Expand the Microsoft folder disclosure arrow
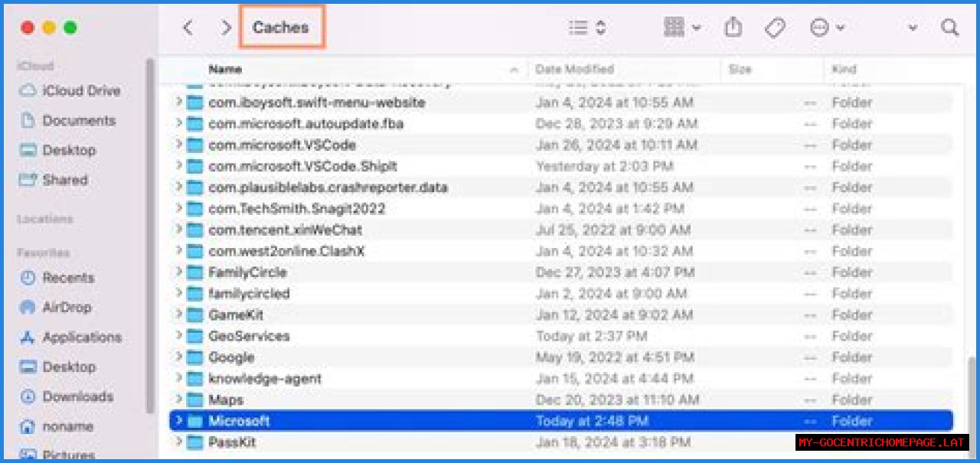The image size is (980, 463). tap(179, 421)
